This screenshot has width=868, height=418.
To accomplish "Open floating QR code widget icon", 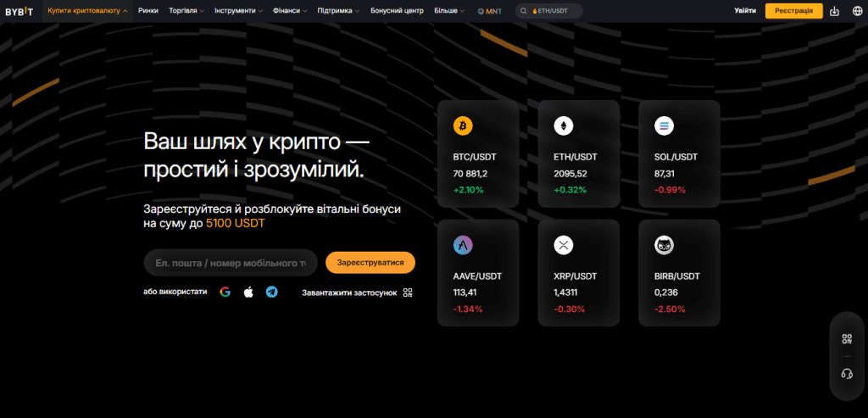I will [847, 339].
